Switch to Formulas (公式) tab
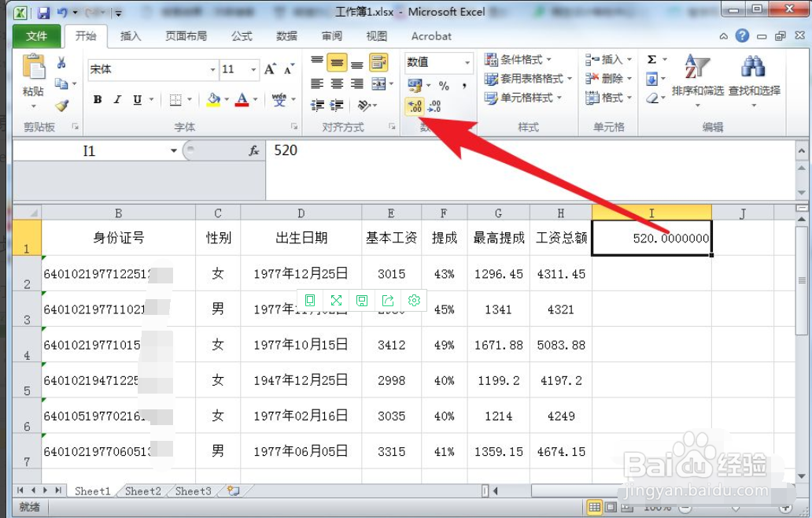Viewport: 812px width, 518px height. coord(242,36)
